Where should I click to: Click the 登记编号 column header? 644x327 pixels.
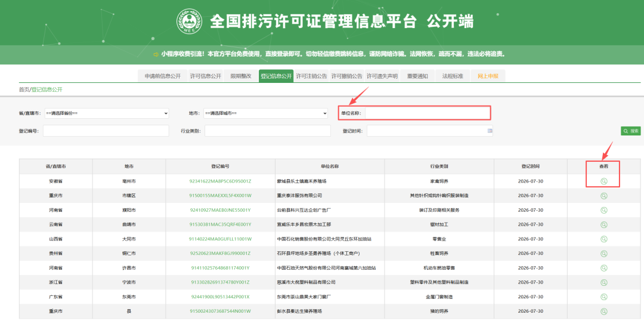click(220, 166)
